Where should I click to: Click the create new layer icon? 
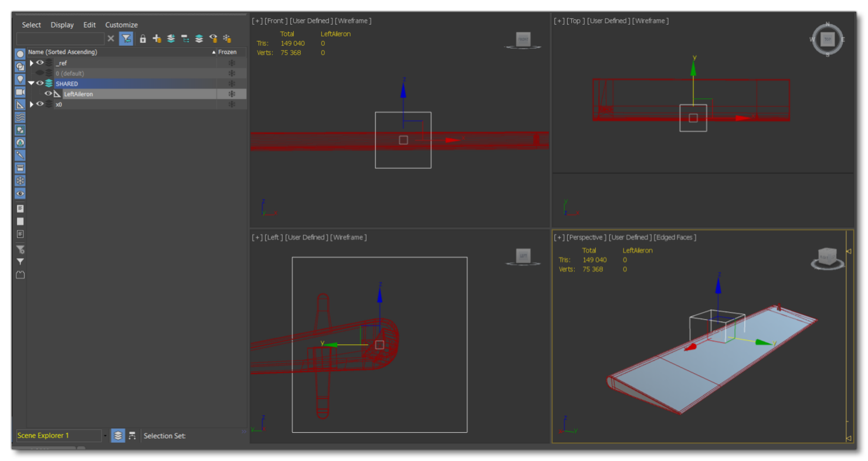tap(157, 39)
